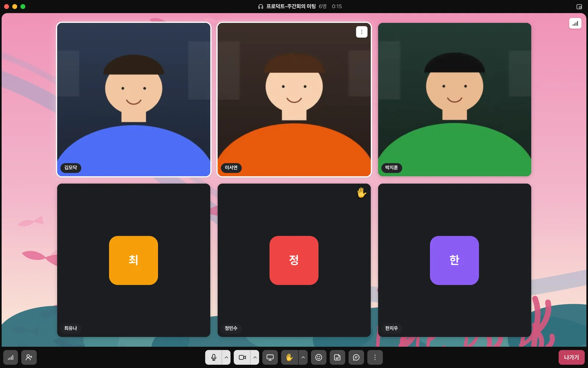Screen dimensions: 588x368
Task: Select 김모닥 video tile
Action: coord(134,99)
